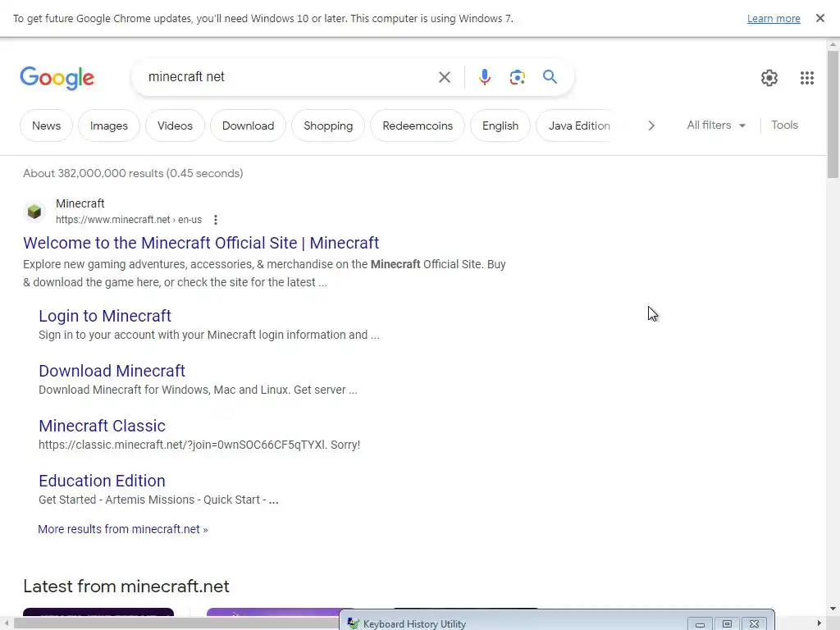This screenshot has height=630, width=840.
Task: Show more filter chips with right chevron
Action: click(x=651, y=126)
